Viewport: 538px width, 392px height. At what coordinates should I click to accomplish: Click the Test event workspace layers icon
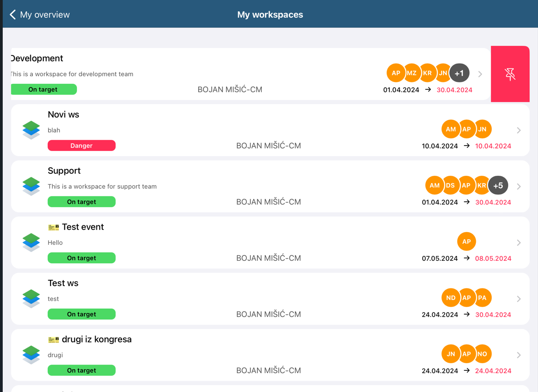[31, 242]
